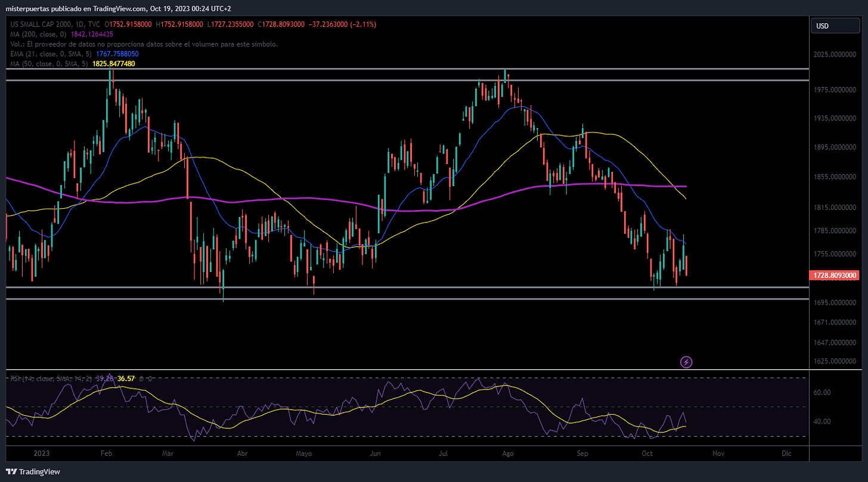Image resolution: width=868 pixels, height=482 pixels.
Task: Select the US SMALL CAP 2000 symbol title
Action: pyautogui.click(x=56, y=24)
